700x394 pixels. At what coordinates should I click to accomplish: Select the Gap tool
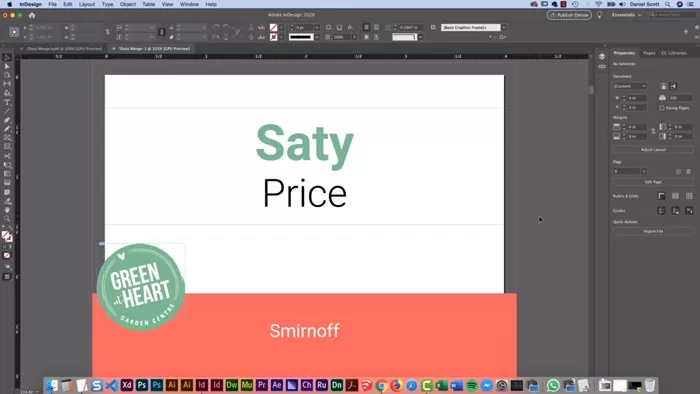pyautogui.click(x=7, y=84)
